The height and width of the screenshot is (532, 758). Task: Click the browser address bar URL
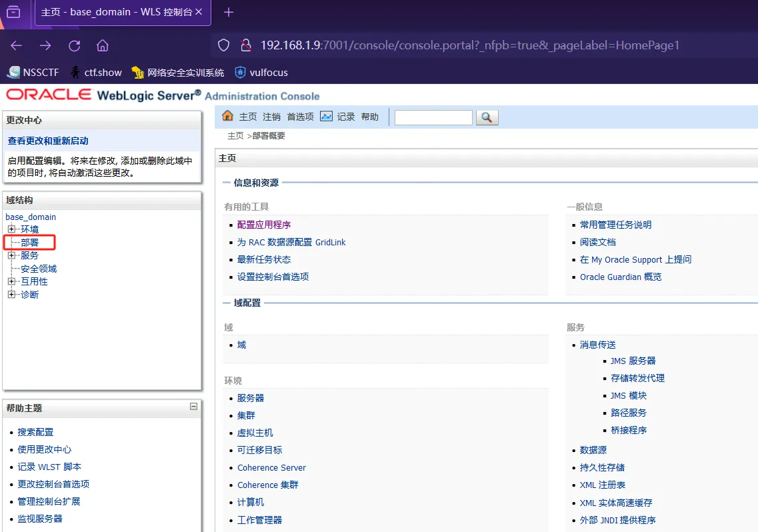pos(470,45)
